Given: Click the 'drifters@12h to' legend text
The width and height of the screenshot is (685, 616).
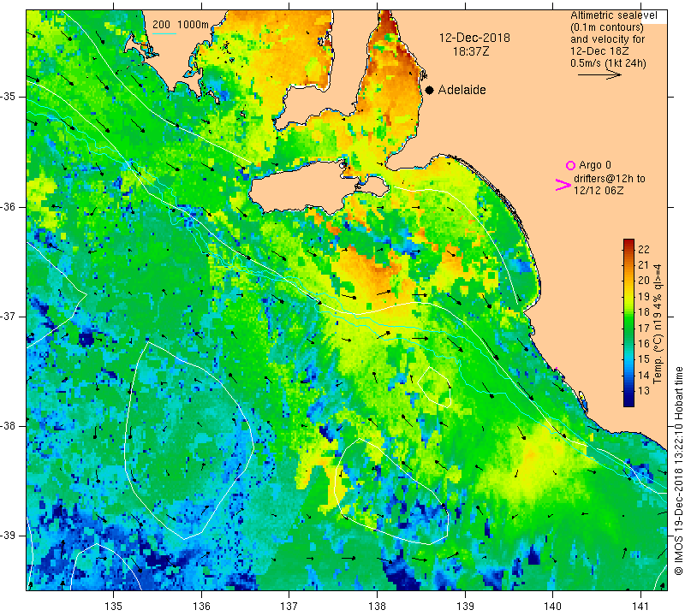Looking at the screenshot, I should pyautogui.click(x=609, y=179).
